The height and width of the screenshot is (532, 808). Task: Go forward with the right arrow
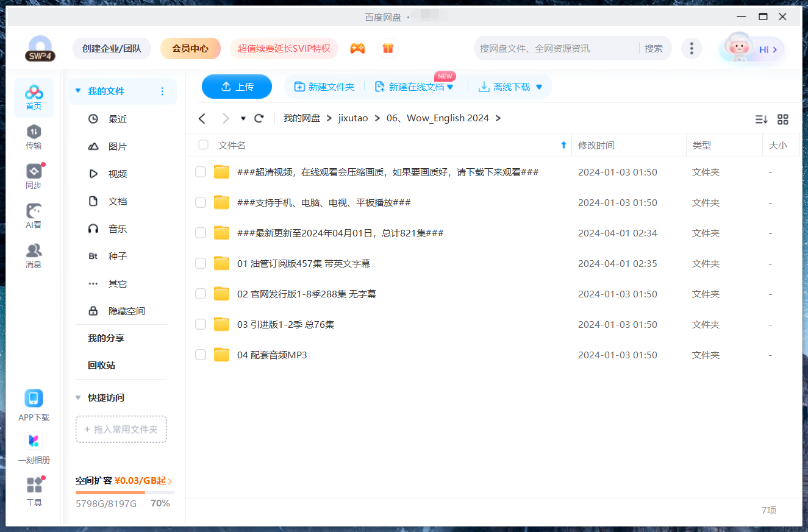(226, 118)
